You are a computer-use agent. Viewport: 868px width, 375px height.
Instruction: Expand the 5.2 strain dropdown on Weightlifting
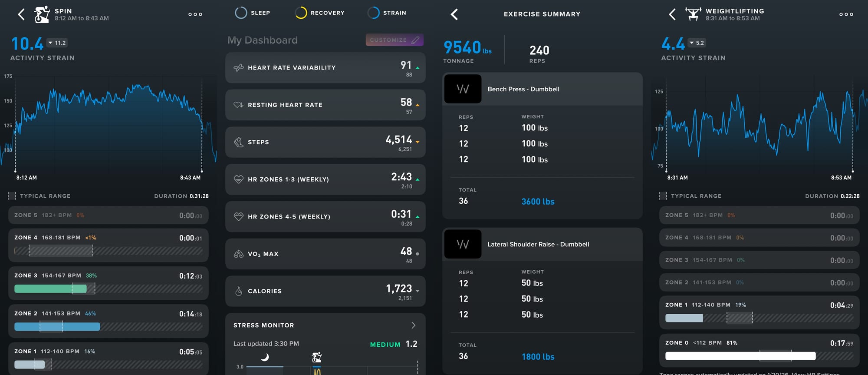pos(697,43)
